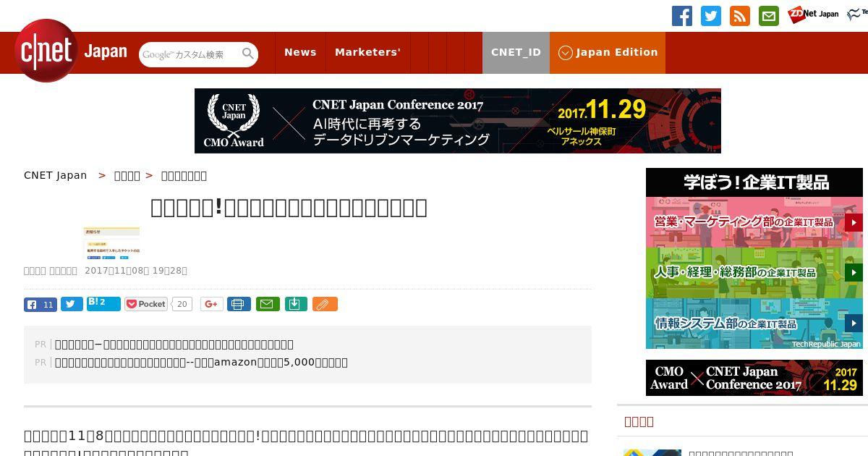This screenshot has height=456, width=868.
Task: Go to ZDNet Japan site logo
Action: pyautogui.click(x=814, y=14)
